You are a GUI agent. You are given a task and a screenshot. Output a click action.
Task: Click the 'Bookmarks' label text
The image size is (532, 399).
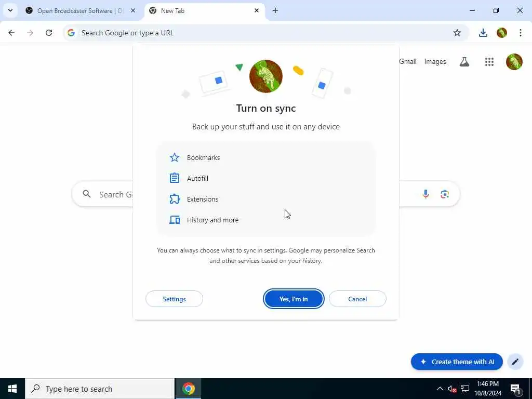click(203, 157)
